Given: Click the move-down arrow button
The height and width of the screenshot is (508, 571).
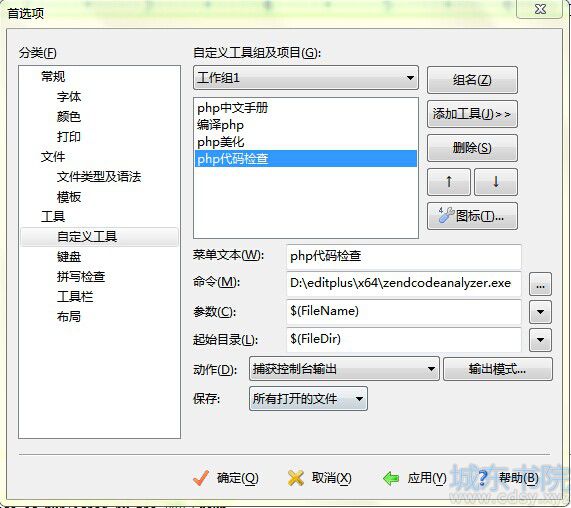Looking at the screenshot, I should pyautogui.click(x=496, y=182).
